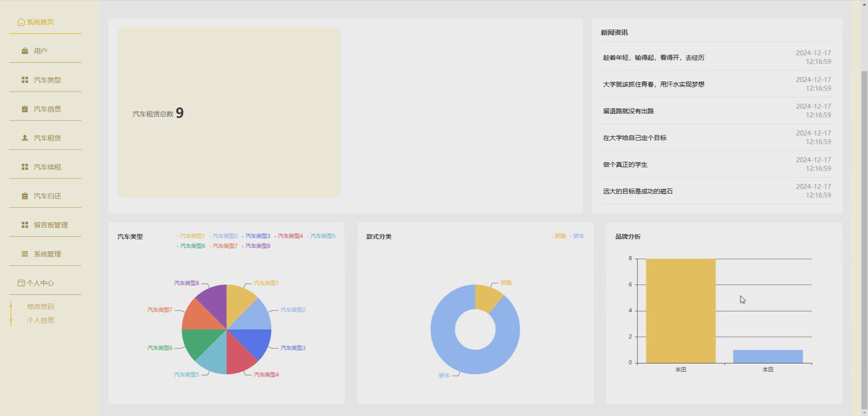Click the 汽车类型 pie chart title
This screenshot has height=416, width=868.
(x=130, y=236)
